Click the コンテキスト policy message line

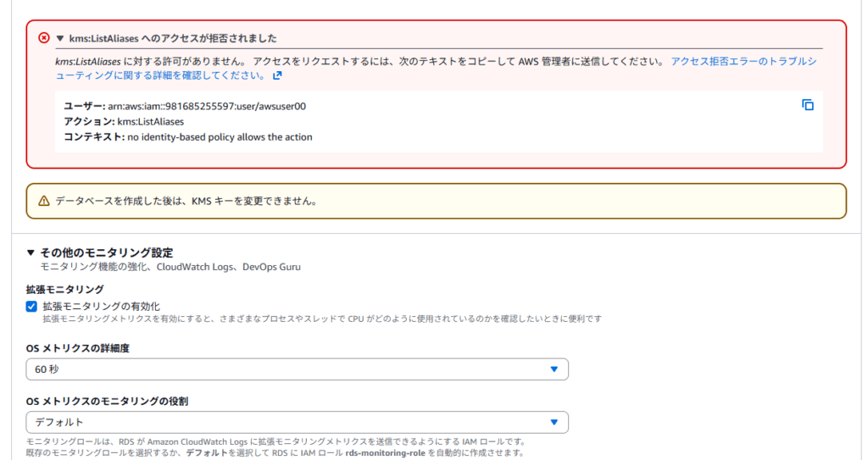coord(188,136)
